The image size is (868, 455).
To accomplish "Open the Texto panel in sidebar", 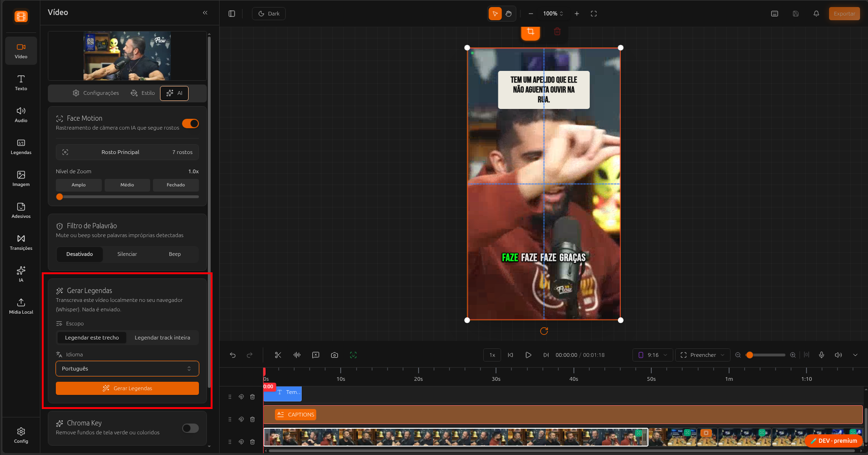I will pos(21,83).
